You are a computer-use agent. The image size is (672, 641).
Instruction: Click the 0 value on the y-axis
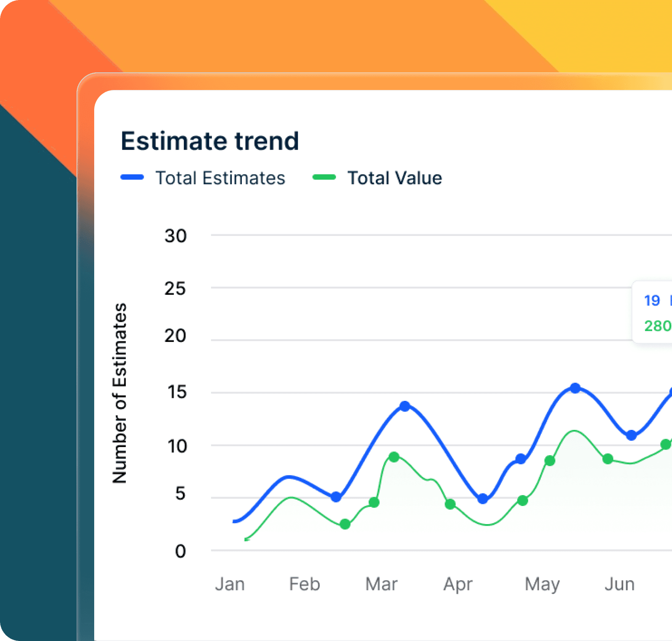[x=180, y=551]
